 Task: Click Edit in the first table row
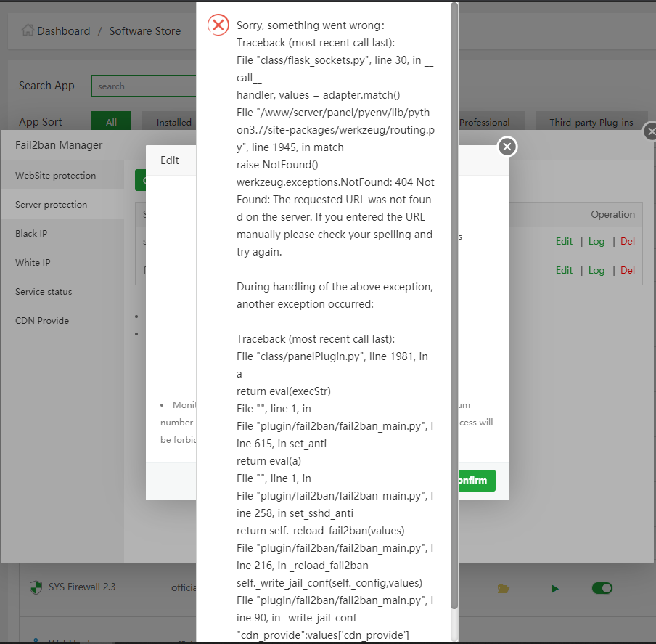coord(564,242)
